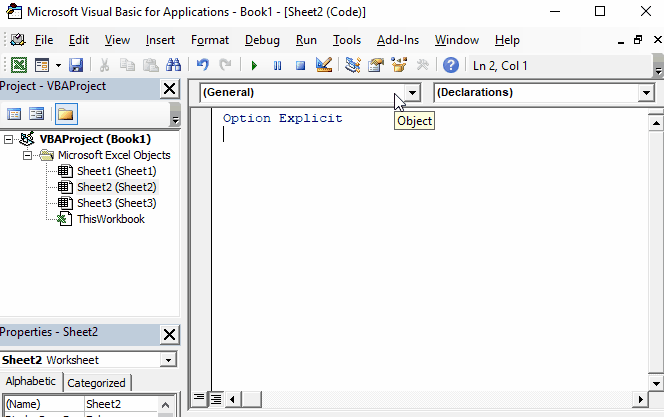The width and height of the screenshot is (664, 417).
Task: Click the Break pause icon
Action: pyautogui.click(x=277, y=65)
